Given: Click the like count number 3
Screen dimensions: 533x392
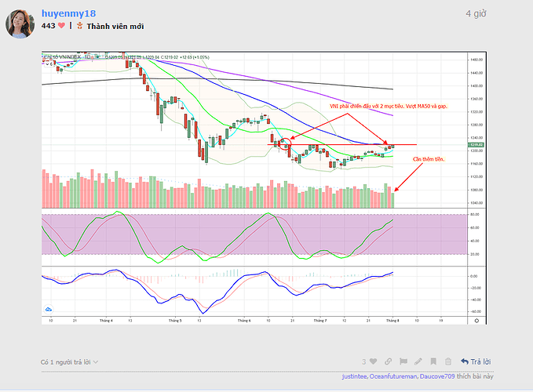Looking at the screenshot, I should [x=364, y=361].
